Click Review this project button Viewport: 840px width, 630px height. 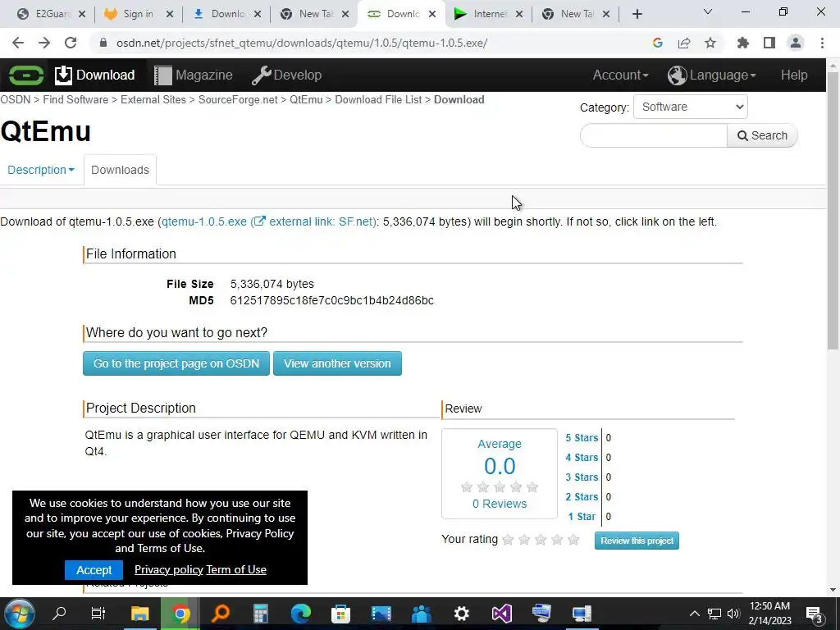click(637, 541)
